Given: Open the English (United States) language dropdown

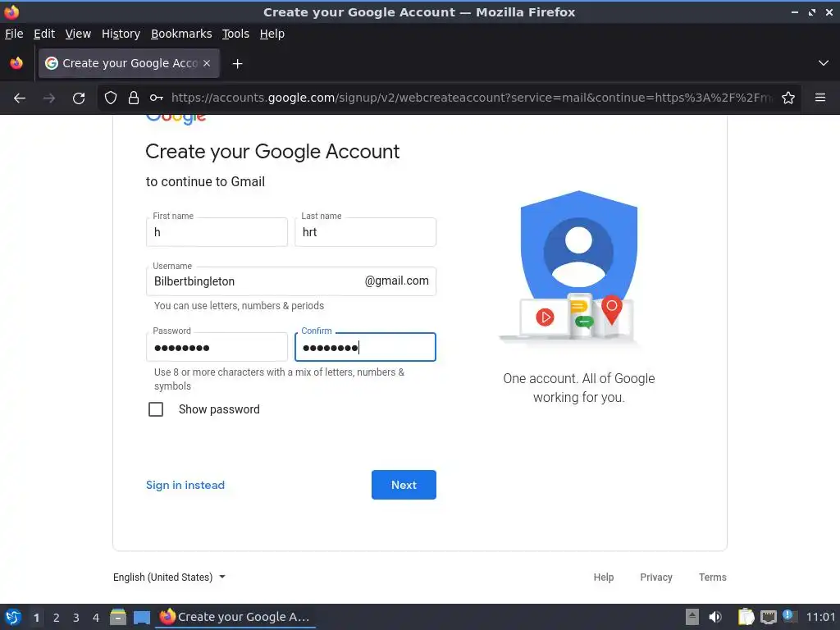Looking at the screenshot, I should pyautogui.click(x=169, y=577).
